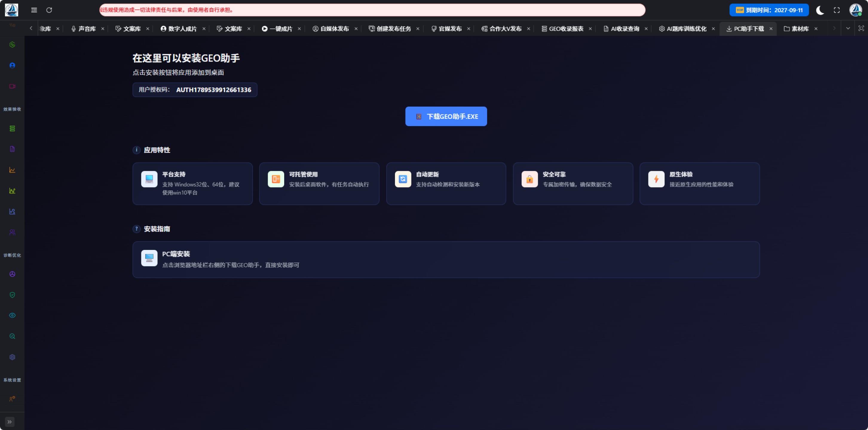Image resolution: width=868 pixels, height=430 pixels.
Task: Click the orange line chart sidebar icon
Action: click(x=12, y=170)
